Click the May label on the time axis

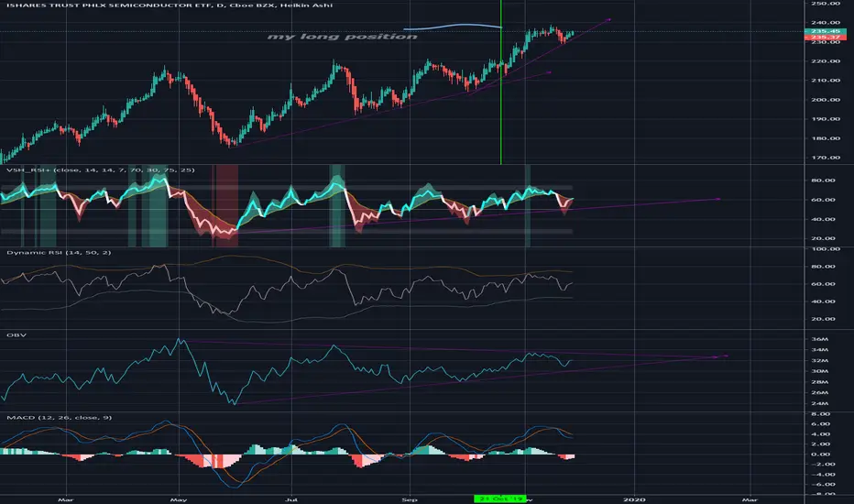pyautogui.click(x=179, y=499)
